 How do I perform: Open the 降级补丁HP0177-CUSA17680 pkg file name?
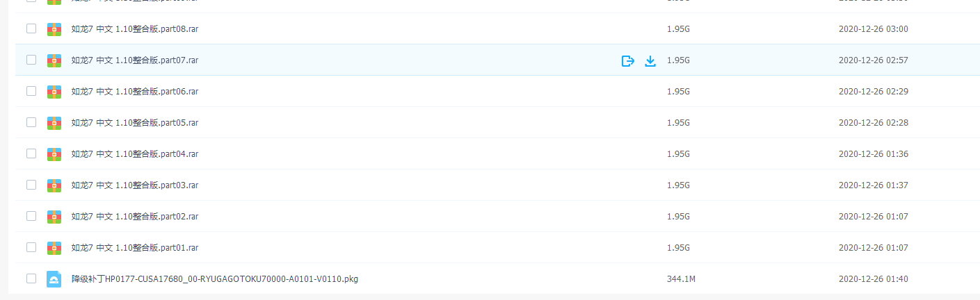coord(215,279)
